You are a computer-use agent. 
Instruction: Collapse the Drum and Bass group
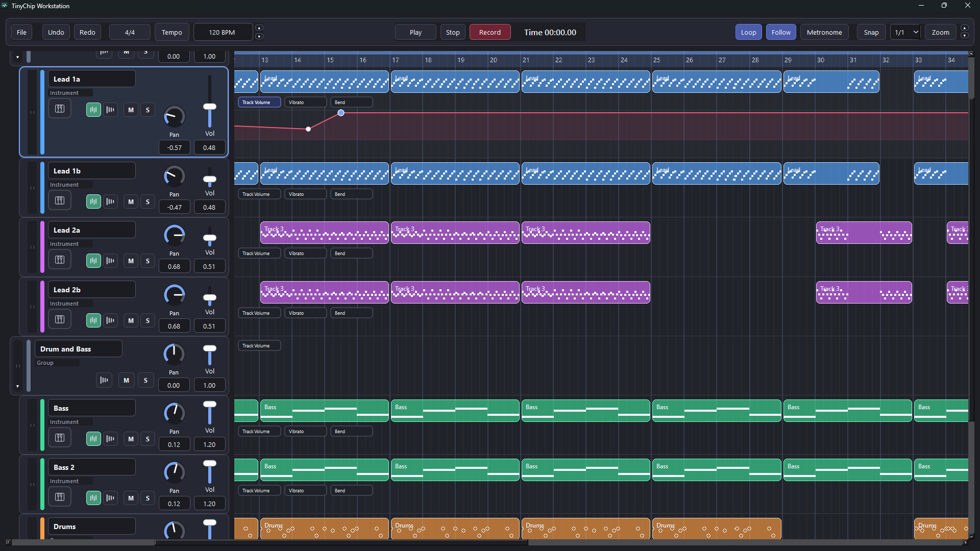point(17,386)
